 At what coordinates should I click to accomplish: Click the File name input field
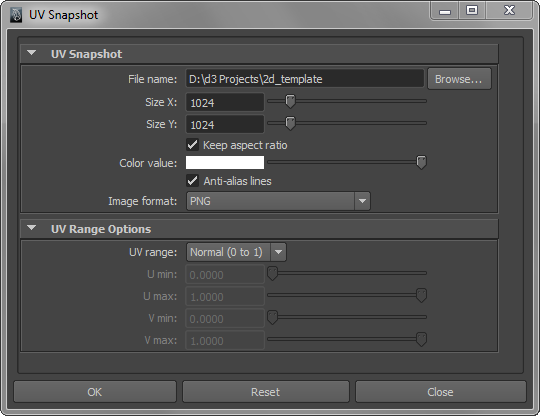pyautogui.click(x=305, y=79)
